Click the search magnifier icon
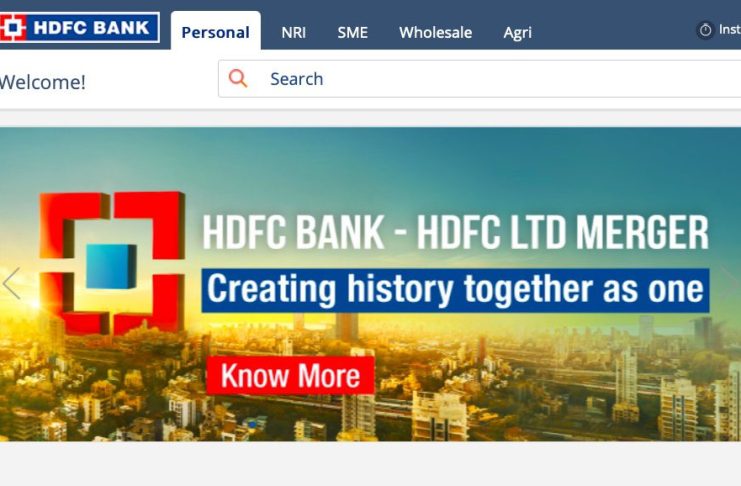 pyautogui.click(x=238, y=78)
